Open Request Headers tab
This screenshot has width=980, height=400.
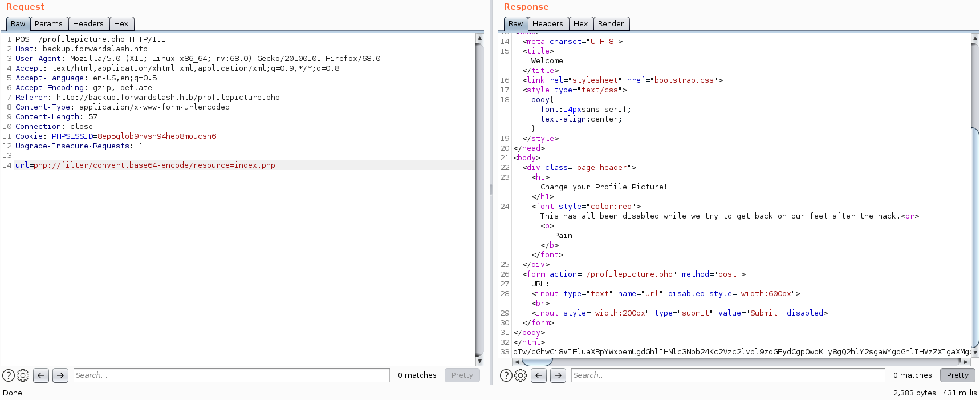88,24
